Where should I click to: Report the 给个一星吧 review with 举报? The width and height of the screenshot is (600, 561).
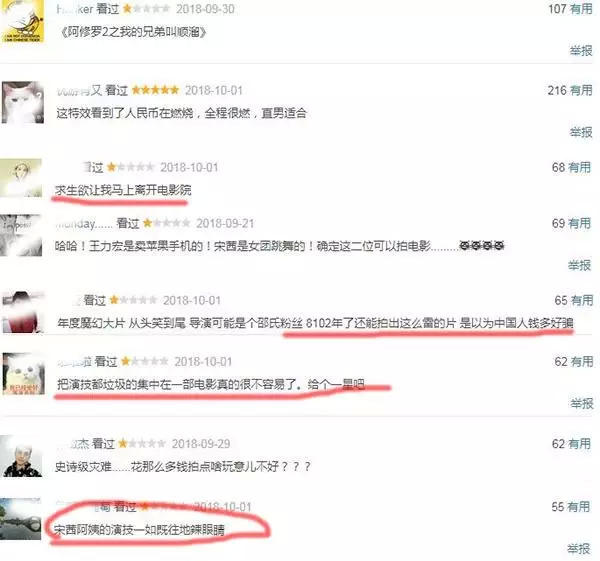582,403
